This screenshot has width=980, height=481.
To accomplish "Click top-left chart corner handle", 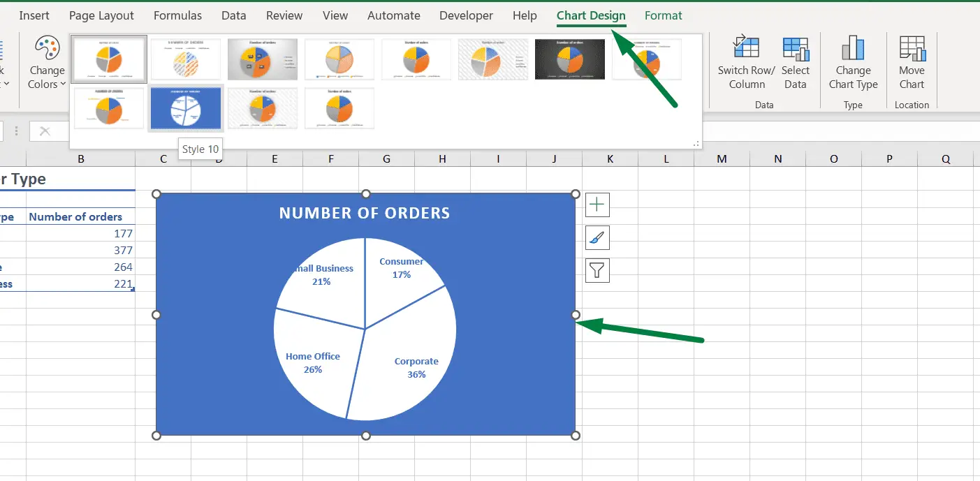I will [x=156, y=194].
